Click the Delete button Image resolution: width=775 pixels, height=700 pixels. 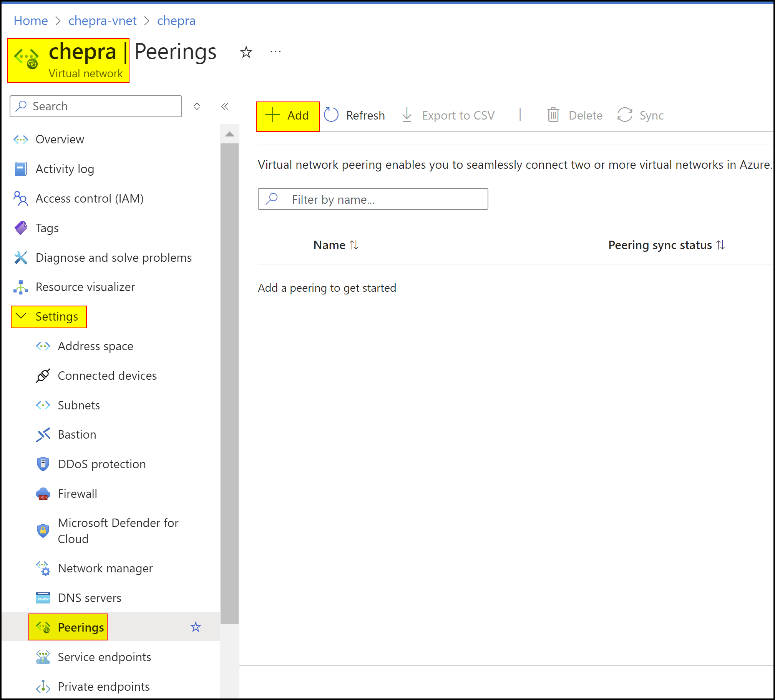(x=575, y=115)
